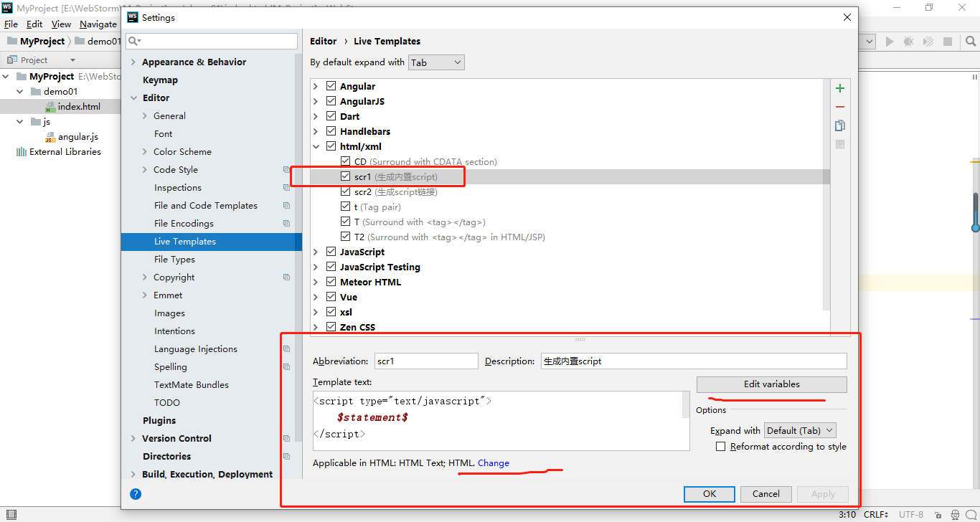Click the Description input field

pyautogui.click(x=694, y=361)
